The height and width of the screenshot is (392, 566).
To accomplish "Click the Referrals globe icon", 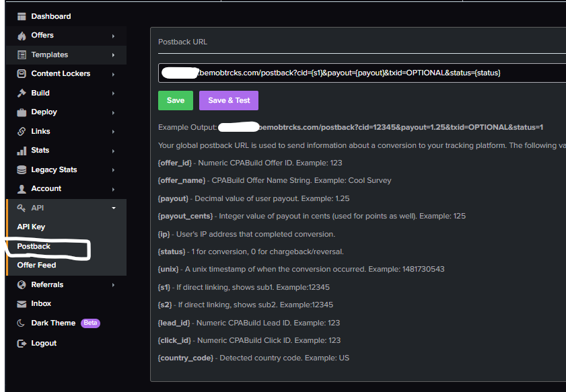I will 22,284.
